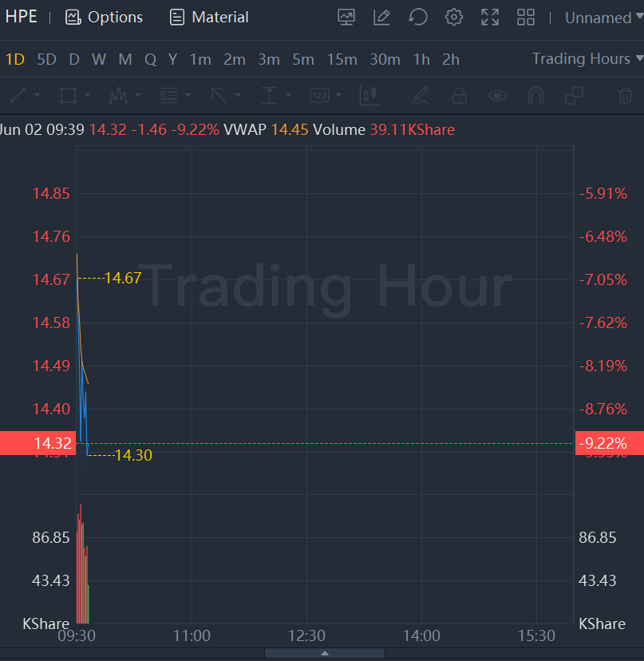The height and width of the screenshot is (661, 644).
Task: Select the candlestick chart type icon
Action: [x=369, y=96]
